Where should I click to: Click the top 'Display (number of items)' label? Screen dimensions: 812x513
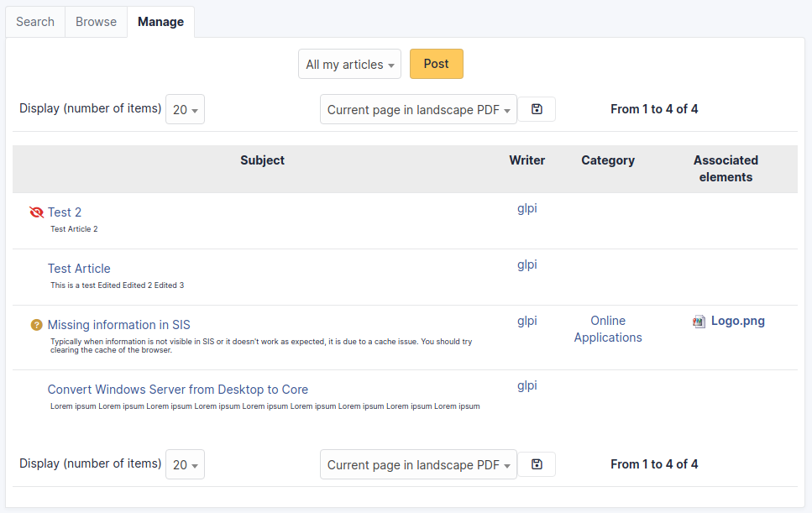(x=91, y=108)
